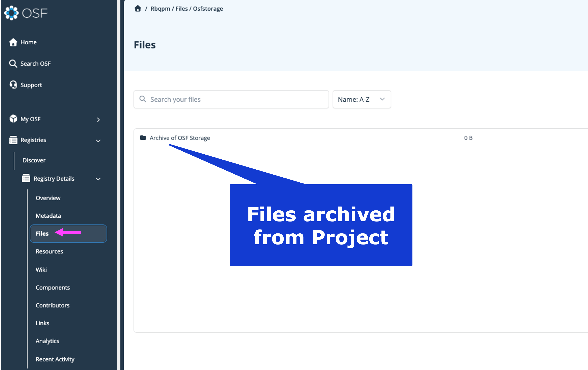The image size is (588, 370).
Task: Open the Analytics page
Action: [47, 341]
